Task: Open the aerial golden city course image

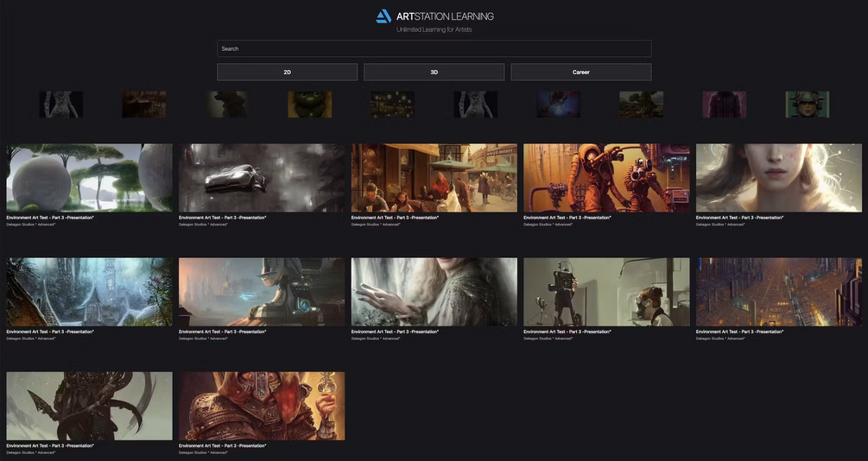Action: coord(779,292)
